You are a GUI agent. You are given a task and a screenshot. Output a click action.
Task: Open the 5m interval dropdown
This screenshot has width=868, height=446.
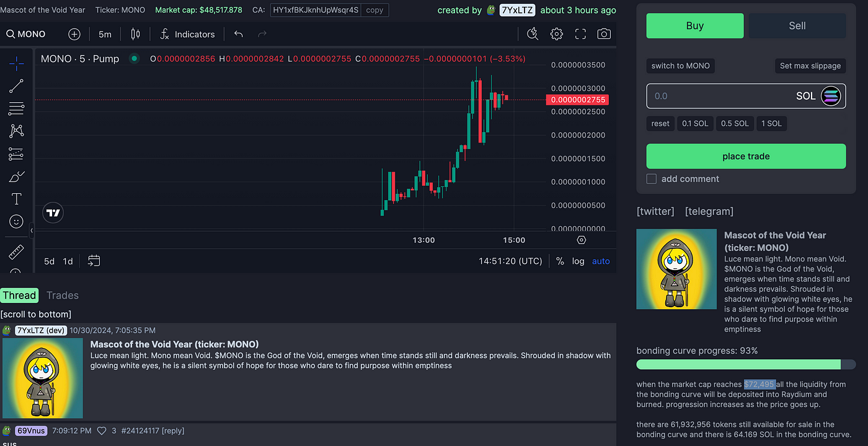click(105, 34)
